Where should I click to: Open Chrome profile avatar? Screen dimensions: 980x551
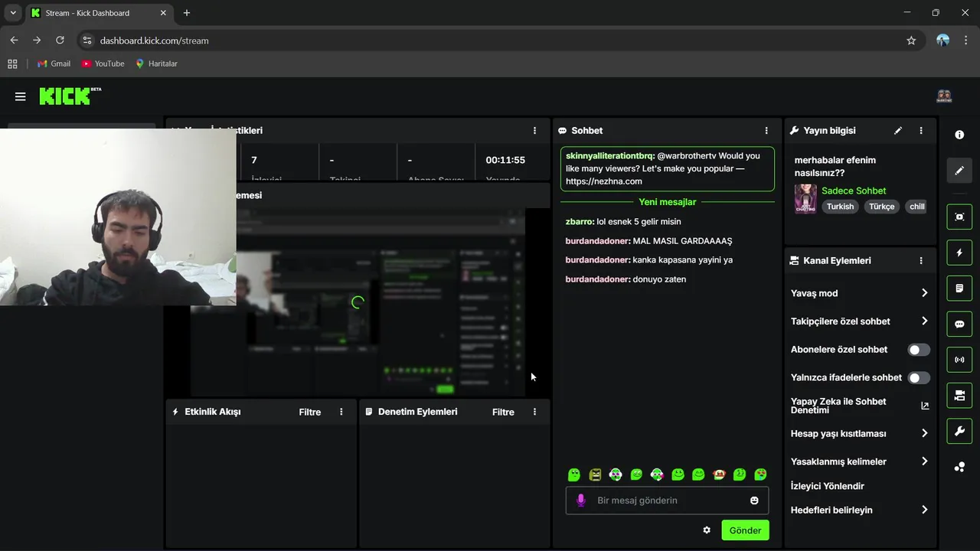[x=943, y=41]
